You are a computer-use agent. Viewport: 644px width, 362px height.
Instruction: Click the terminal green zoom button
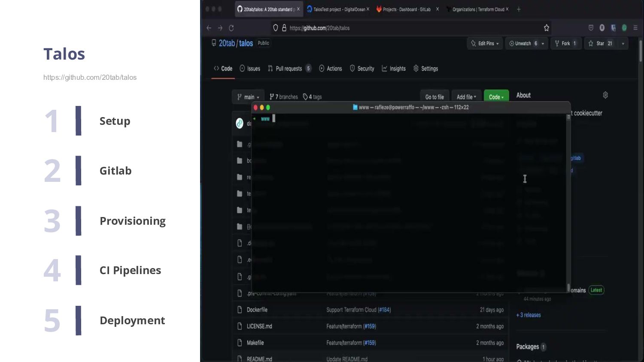pos(268,108)
